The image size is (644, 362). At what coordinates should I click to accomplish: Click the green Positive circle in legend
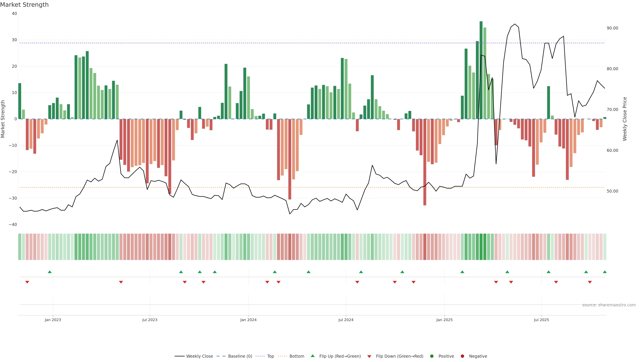click(x=432, y=356)
